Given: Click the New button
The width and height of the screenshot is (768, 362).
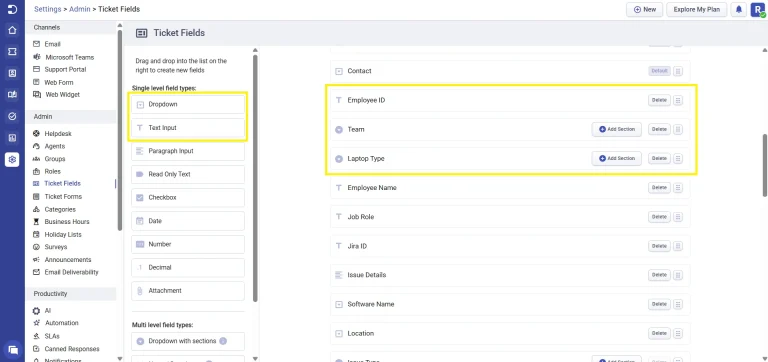Looking at the screenshot, I should tap(645, 9).
